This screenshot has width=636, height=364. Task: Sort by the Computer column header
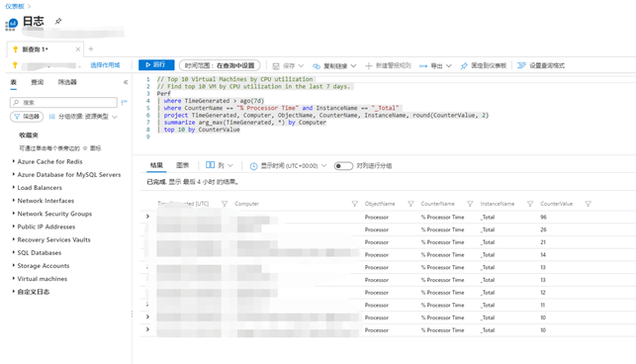(246, 204)
